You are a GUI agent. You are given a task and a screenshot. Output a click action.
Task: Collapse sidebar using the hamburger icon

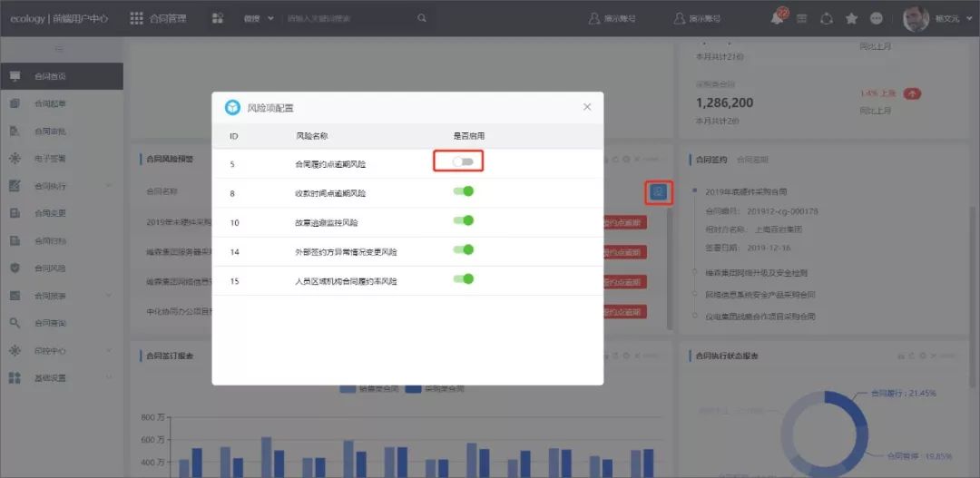tap(59, 49)
